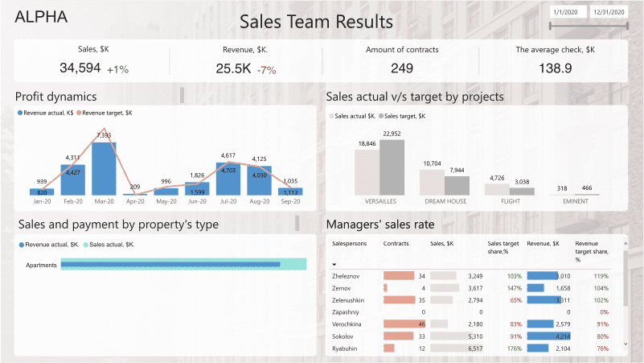Image resolution: width=644 pixels, height=363 pixels.
Task: Click scroll up arrow in managers table
Action: pos(626,244)
